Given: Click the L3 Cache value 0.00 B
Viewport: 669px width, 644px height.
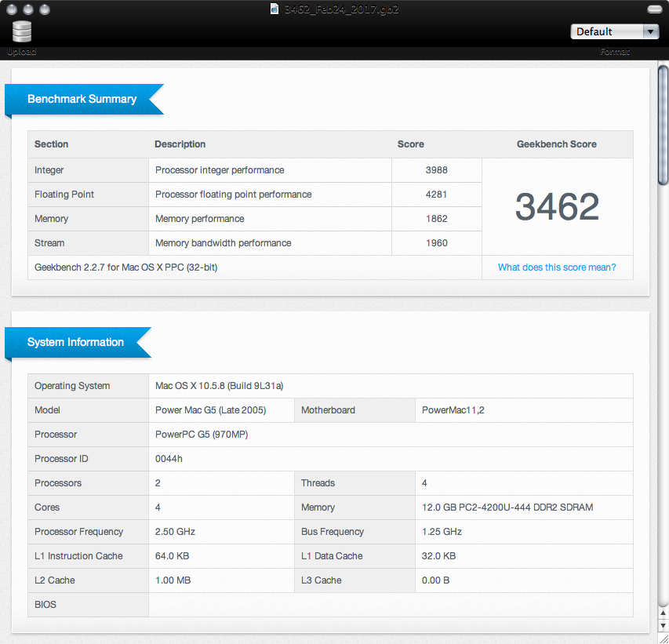Looking at the screenshot, I should pos(435,580).
